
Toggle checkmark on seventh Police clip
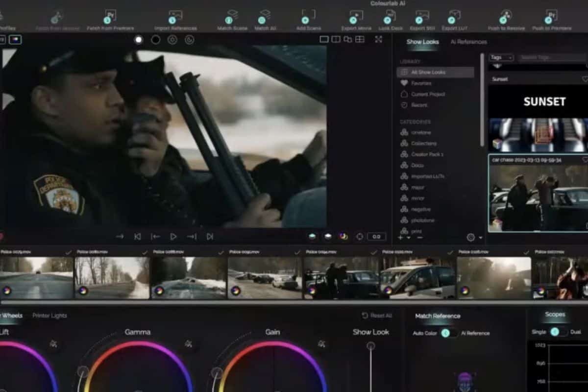coord(527,252)
